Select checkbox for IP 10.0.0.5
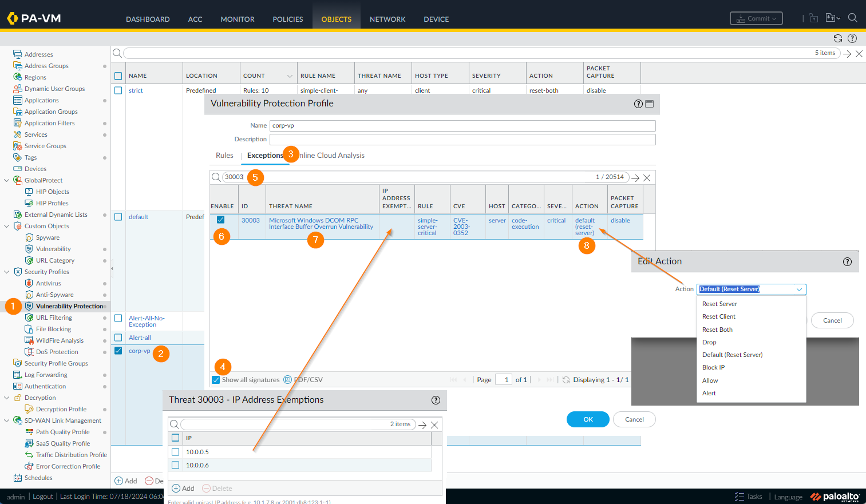 (176, 452)
